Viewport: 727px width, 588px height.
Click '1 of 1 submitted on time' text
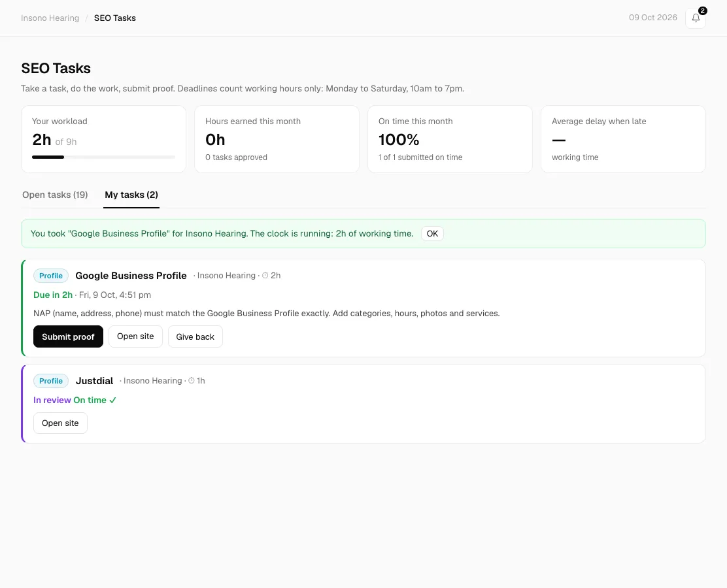[420, 157]
